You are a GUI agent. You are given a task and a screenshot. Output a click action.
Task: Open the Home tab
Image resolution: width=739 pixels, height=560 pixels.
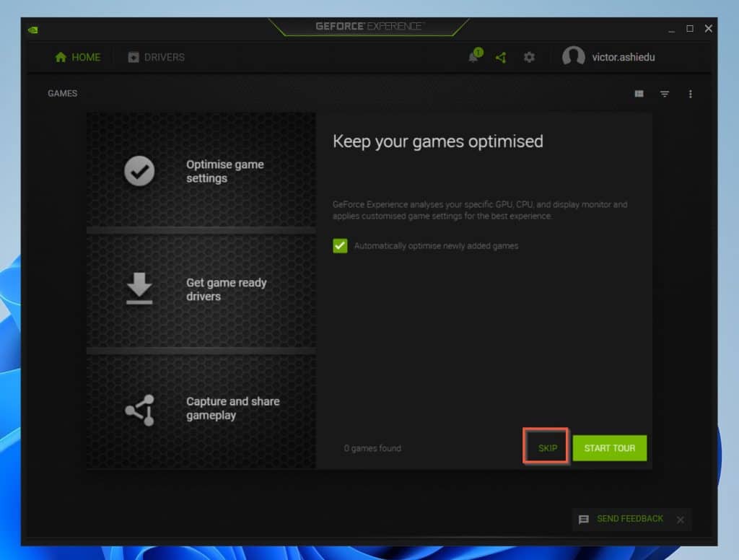(x=78, y=57)
